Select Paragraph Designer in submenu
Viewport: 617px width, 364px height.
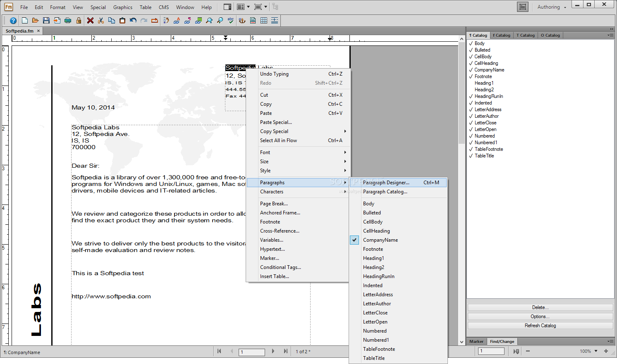398,183
